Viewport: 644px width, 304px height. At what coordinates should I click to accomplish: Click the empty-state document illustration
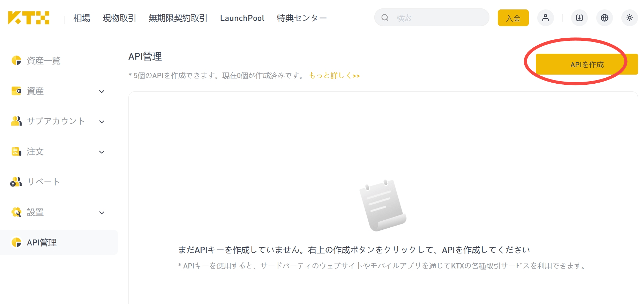tap(383, 205)
